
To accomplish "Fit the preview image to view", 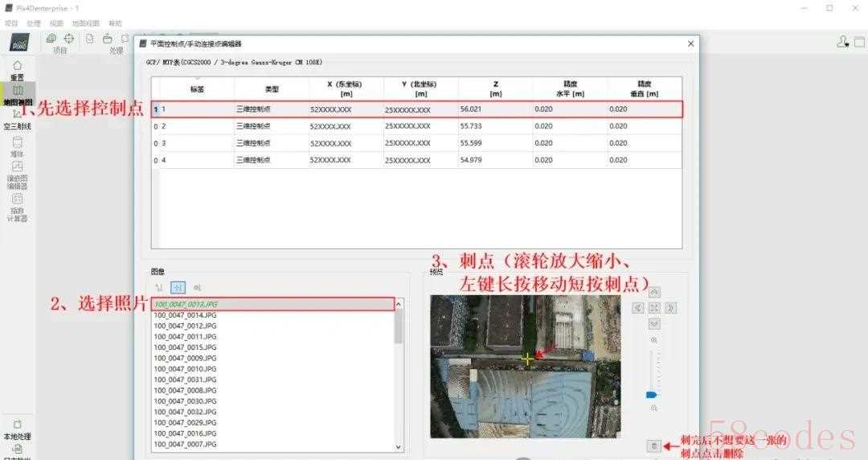I will pos(654,307).
